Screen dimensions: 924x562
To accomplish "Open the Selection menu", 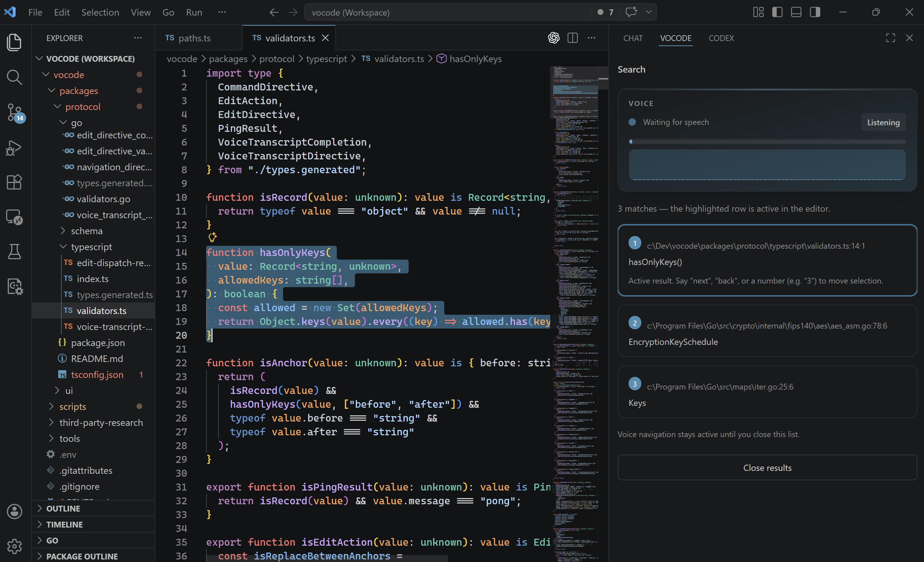I will [x=100, y=12].
